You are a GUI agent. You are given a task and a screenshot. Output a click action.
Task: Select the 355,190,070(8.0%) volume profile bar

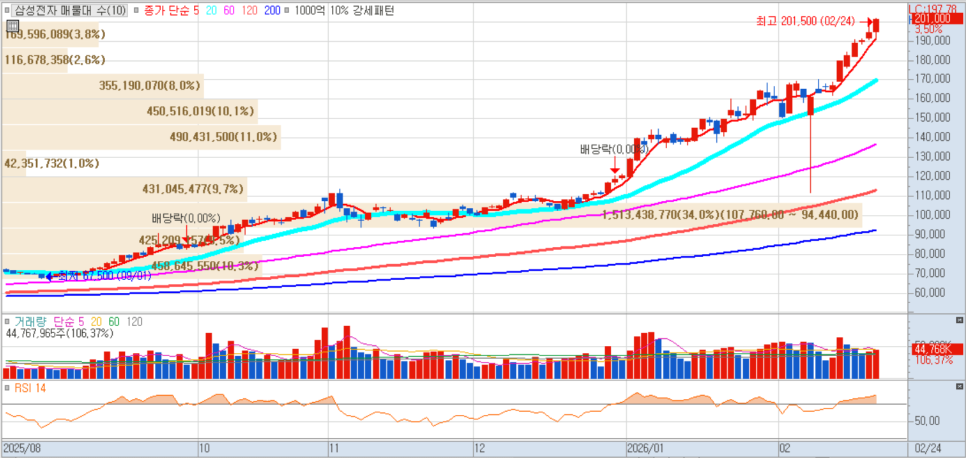(103, 86)
